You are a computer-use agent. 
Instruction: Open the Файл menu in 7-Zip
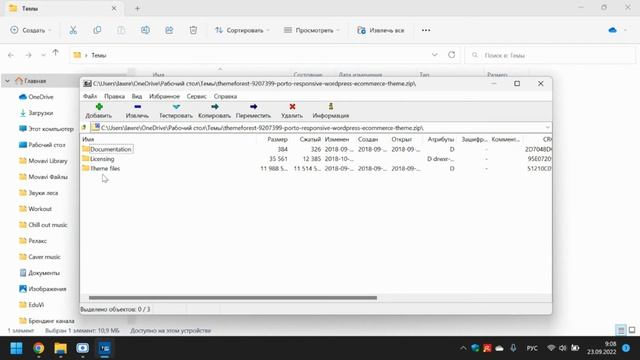click(90, 96)
